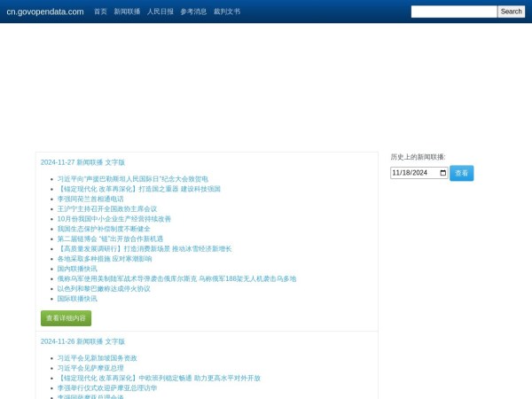Navigate to 裁判文书 in the top bar

click(x=227, y=12)
